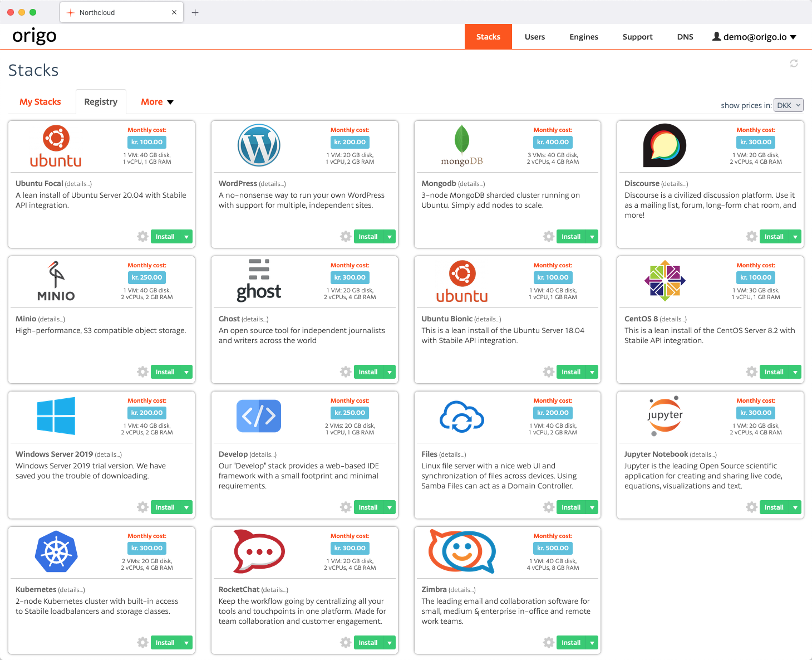Viewport: 812px width, 660px height.
Task: Click kr. 500.00 price badge on Zimbra
Action: point(553,548)
